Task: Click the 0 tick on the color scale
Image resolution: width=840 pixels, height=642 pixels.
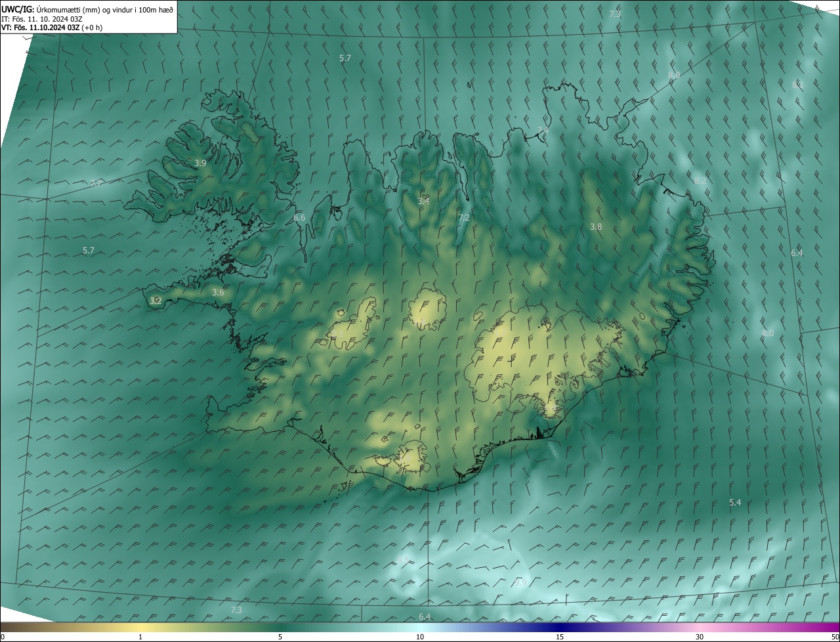Action: pos(3,637)
